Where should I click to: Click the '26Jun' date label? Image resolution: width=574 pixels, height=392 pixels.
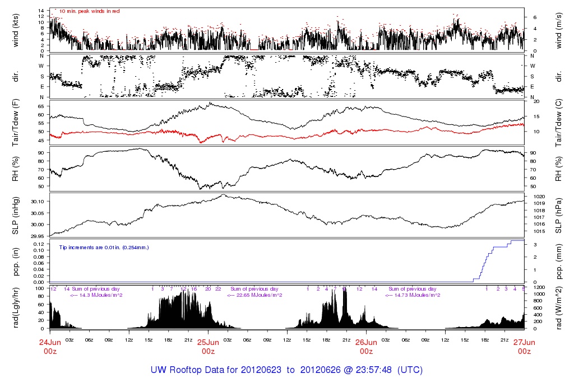coord(367,343)
